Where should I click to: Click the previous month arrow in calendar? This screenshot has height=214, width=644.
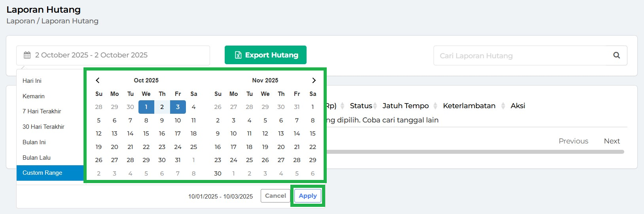[98, 80]
